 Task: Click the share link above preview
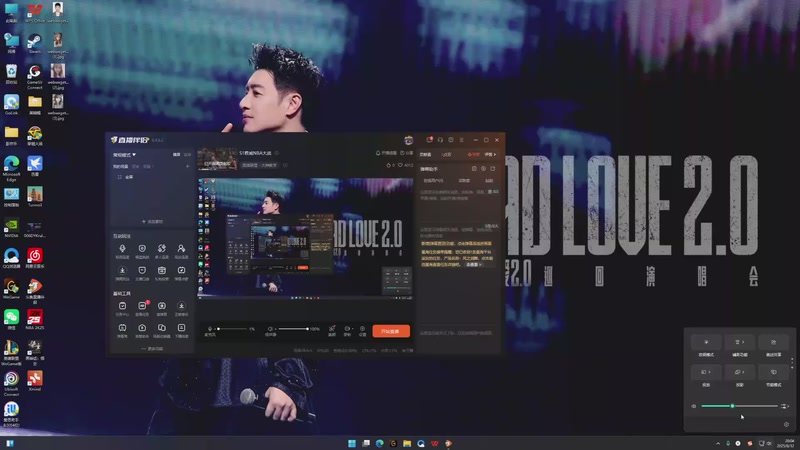[407, 153]
